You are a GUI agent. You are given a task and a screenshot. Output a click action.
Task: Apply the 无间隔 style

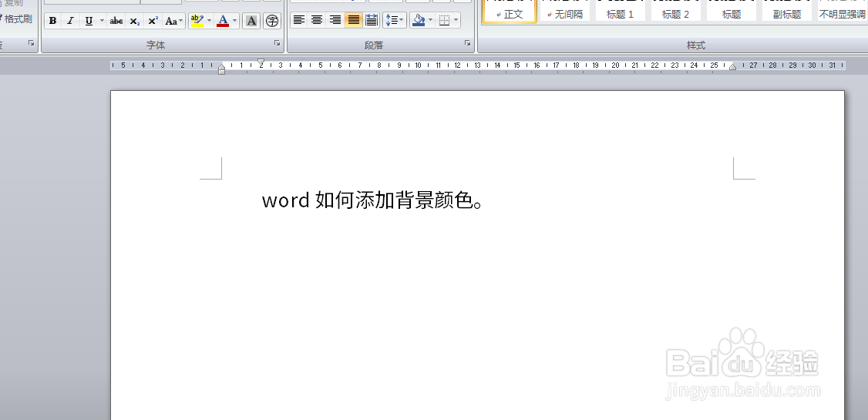click(565, 12)
